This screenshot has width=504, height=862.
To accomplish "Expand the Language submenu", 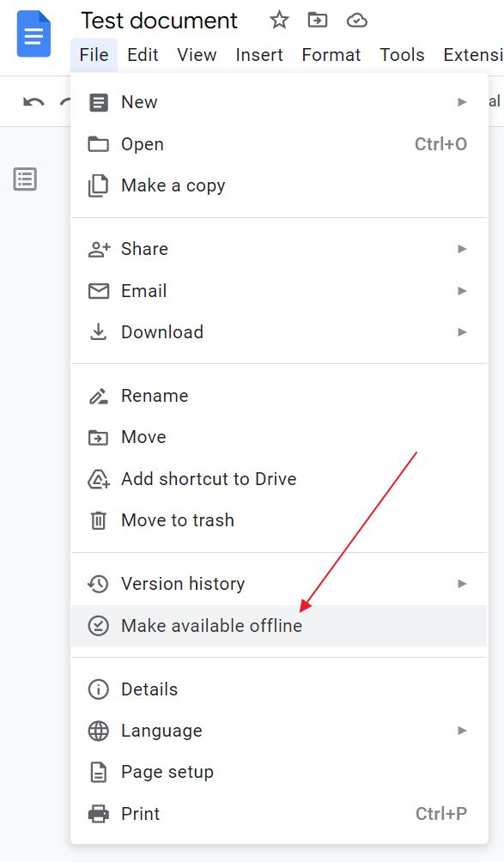I will [x=461, y=731].
